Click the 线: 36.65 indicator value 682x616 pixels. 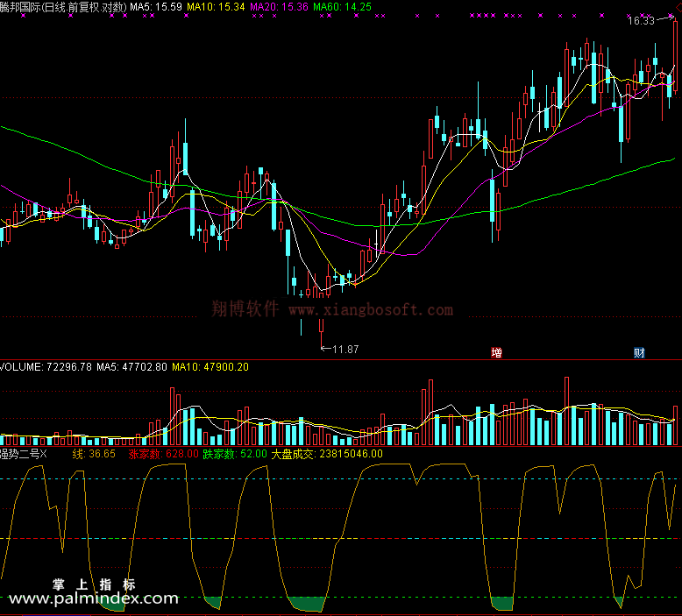tap(94, 454)
